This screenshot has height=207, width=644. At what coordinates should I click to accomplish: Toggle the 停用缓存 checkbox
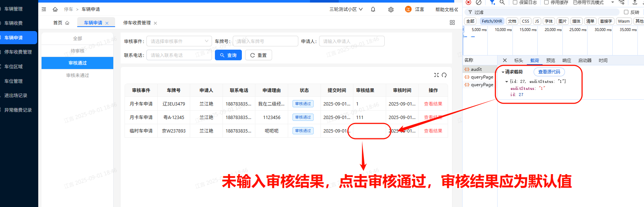pyautogui.click(x=546, y=3)
